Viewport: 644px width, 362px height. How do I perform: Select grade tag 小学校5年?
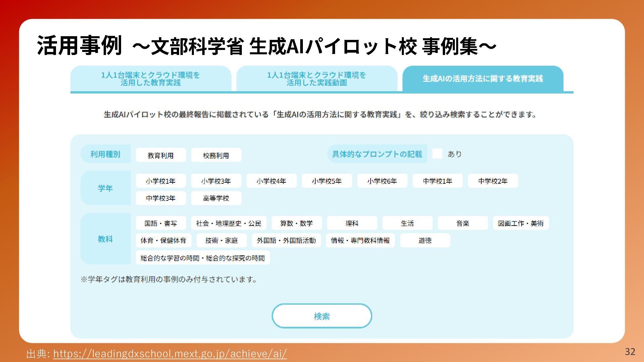[x=327, y=181]
